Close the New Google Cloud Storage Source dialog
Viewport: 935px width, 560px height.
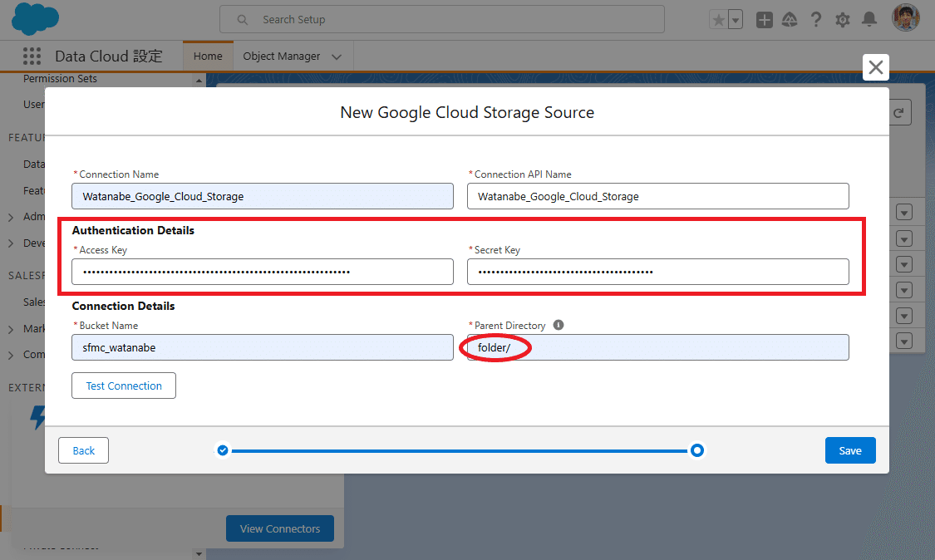(x=875, y=67)
